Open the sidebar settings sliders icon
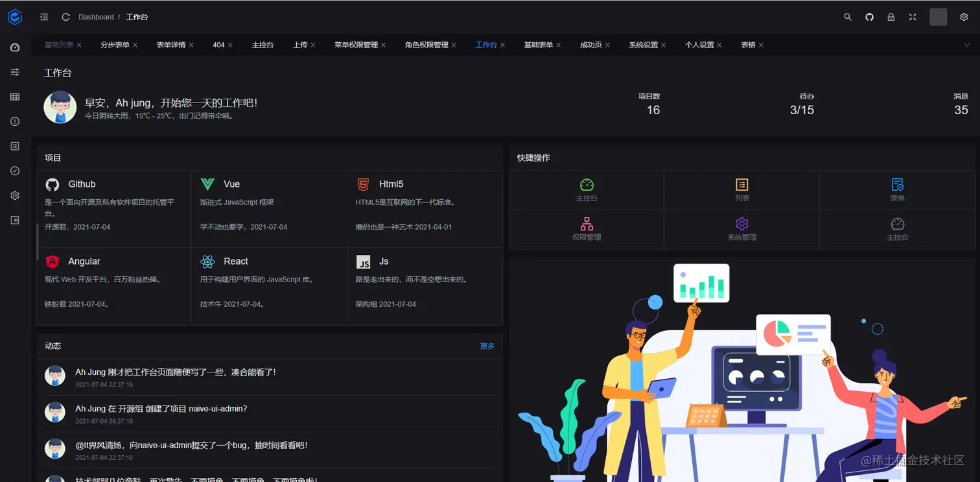 coord(15,72)
